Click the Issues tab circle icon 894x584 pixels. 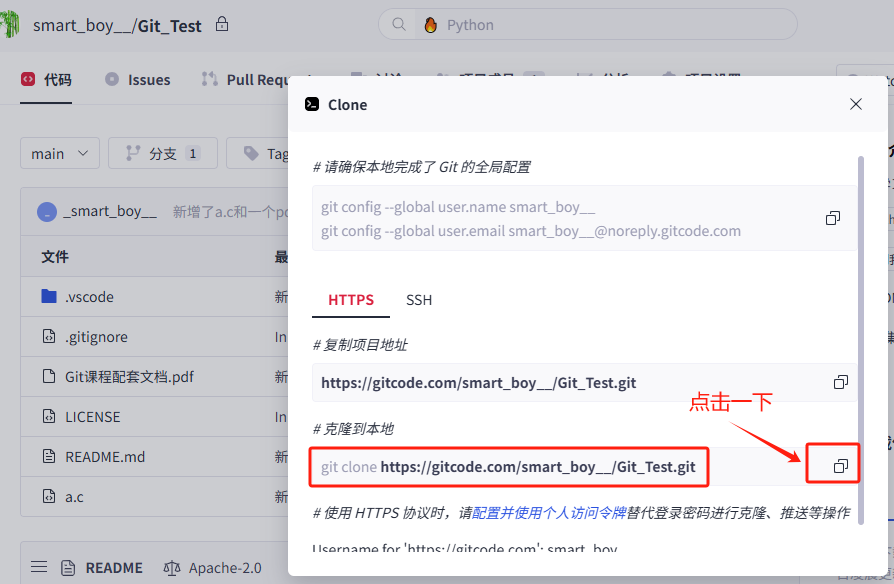click(x=112, y=79)
